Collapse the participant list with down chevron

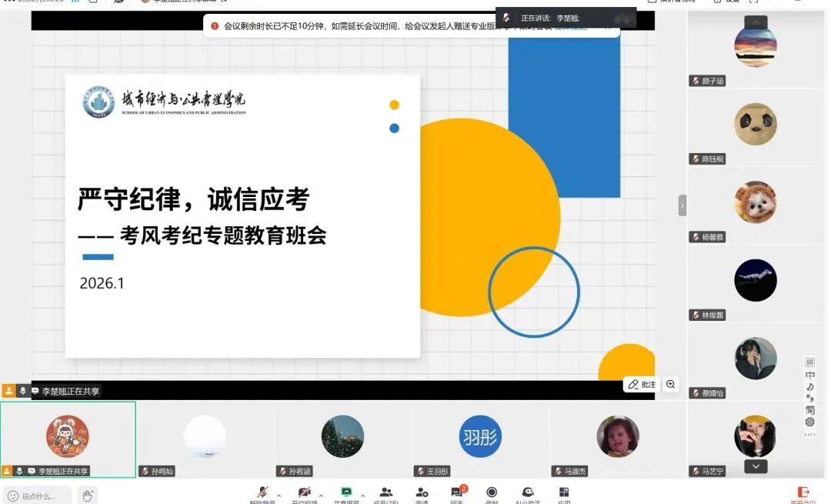tap(756, 466)
